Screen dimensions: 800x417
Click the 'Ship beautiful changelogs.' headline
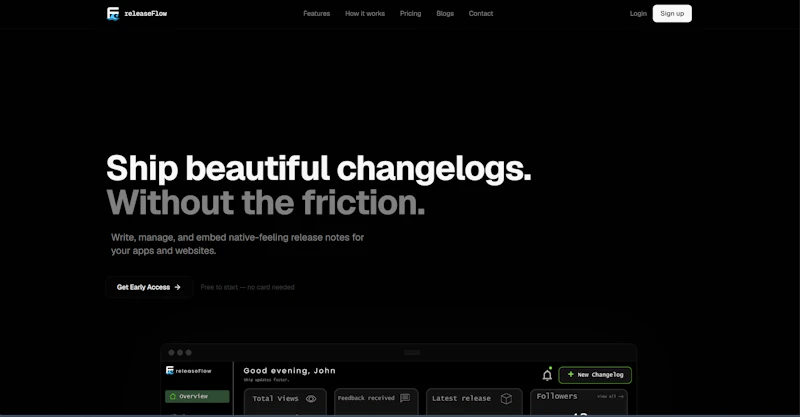click(x=319, y=168)
